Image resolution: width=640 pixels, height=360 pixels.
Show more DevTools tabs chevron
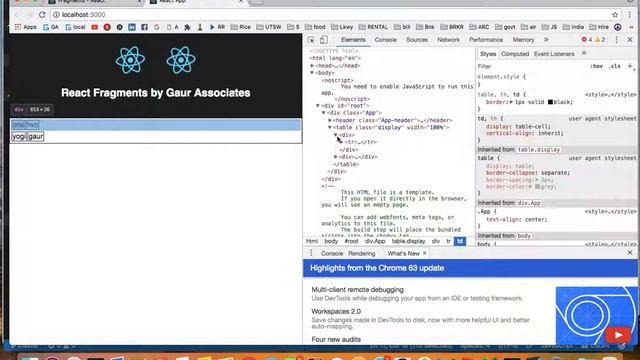tap(546, 40)
